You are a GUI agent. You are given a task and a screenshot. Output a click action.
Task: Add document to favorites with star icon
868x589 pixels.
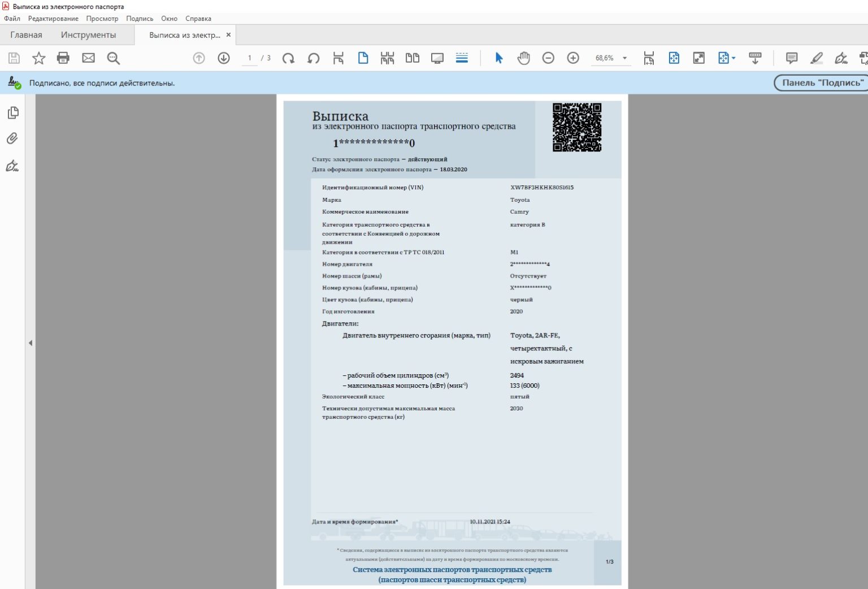38,58
